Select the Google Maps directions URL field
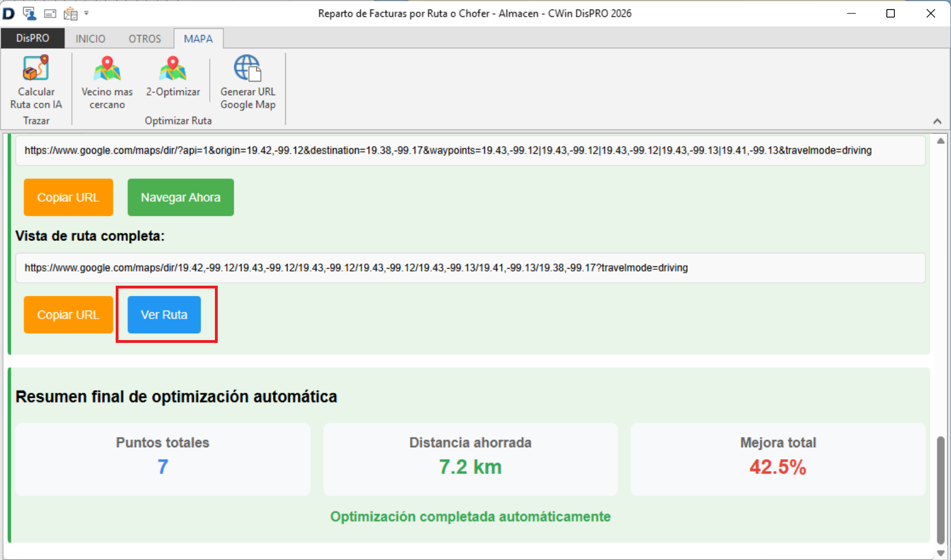The width and height of the screenshot is (951, 560). 397,150
